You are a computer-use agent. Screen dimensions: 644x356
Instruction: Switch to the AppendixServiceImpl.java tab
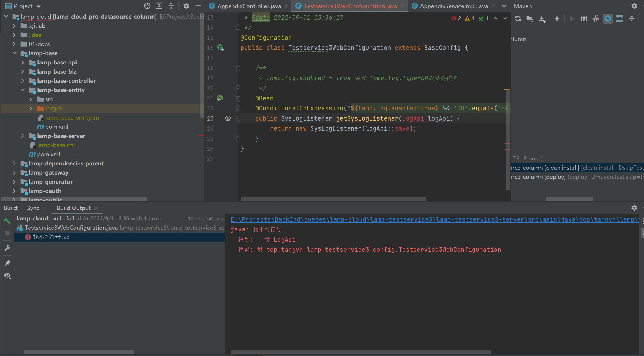(454, 6)
